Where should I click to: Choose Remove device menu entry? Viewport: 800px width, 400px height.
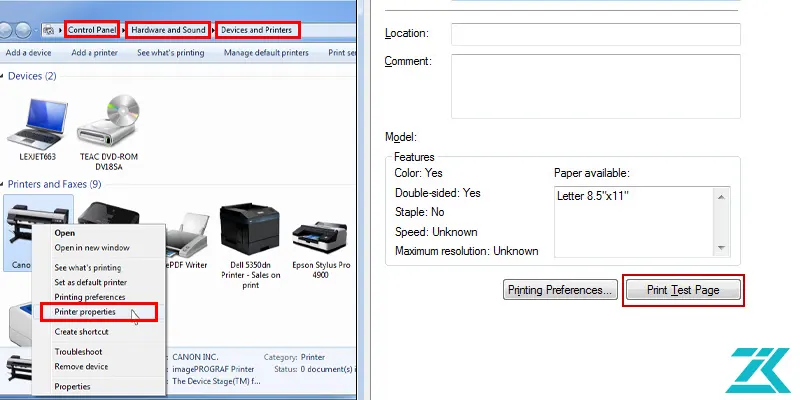[x=81, y=366]
